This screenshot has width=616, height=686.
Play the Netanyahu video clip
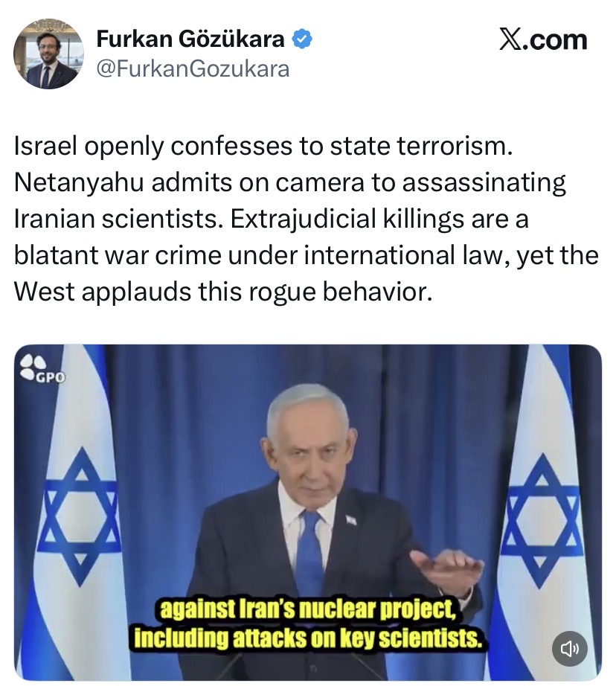(x=307, y=512)
